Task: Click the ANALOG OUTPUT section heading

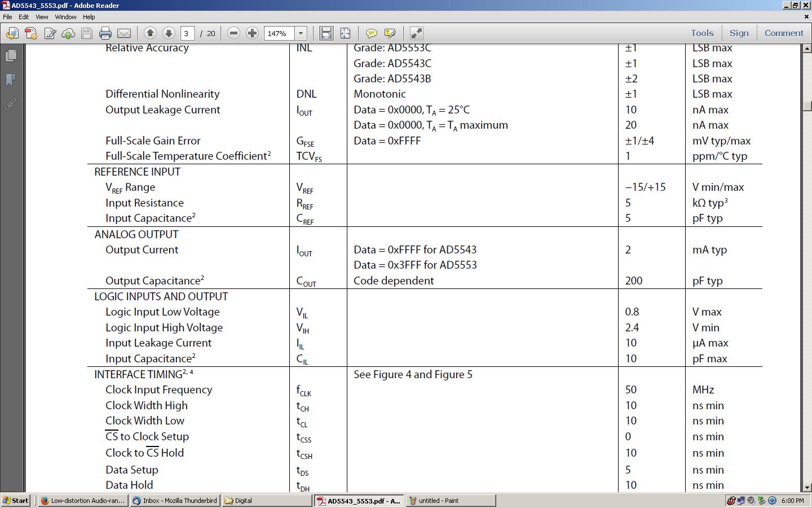Action: [136, 234]
